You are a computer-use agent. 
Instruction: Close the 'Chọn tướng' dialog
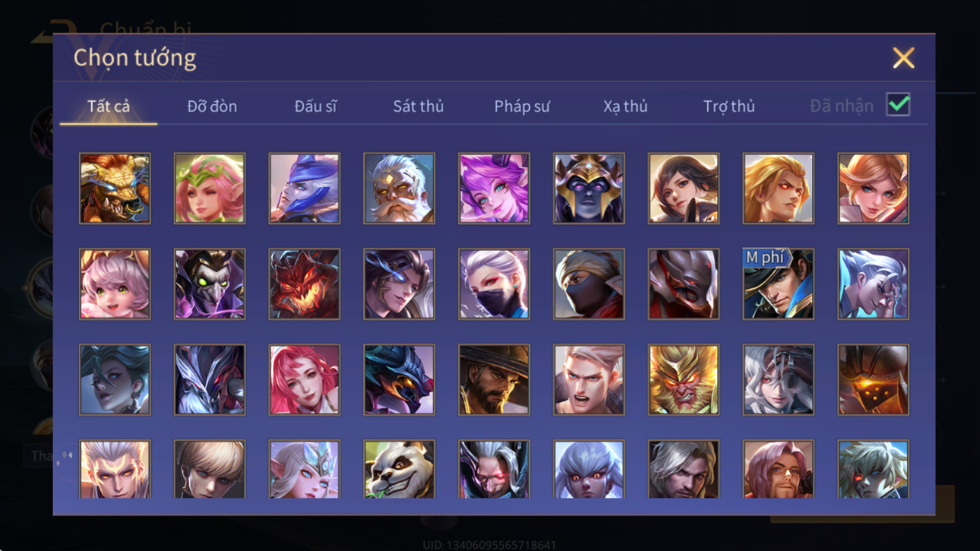click(x=903, y=58)
